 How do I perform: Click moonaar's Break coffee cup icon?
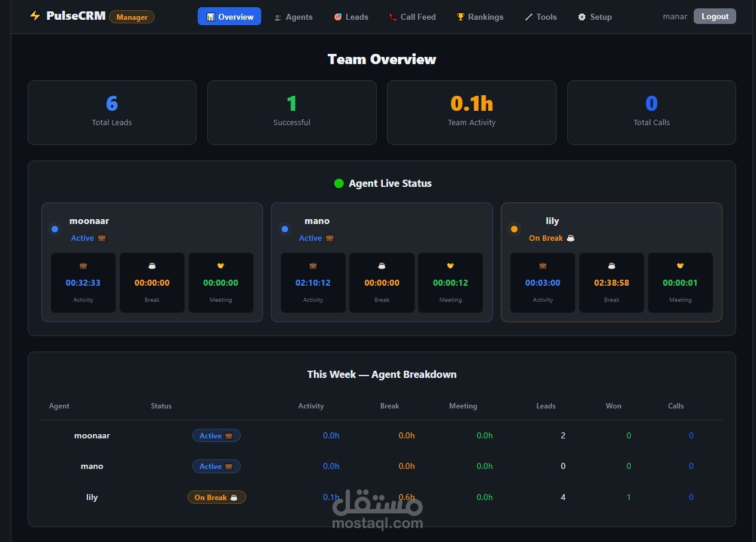coord(152,265)
